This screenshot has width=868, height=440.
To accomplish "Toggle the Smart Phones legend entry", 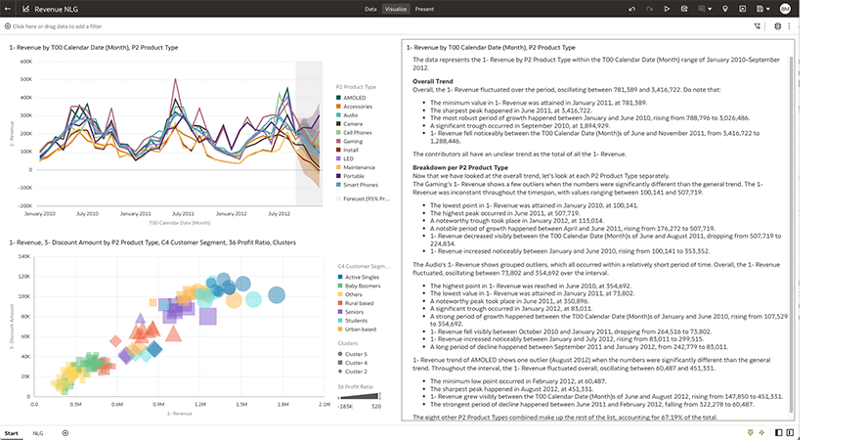I will 361,185.
